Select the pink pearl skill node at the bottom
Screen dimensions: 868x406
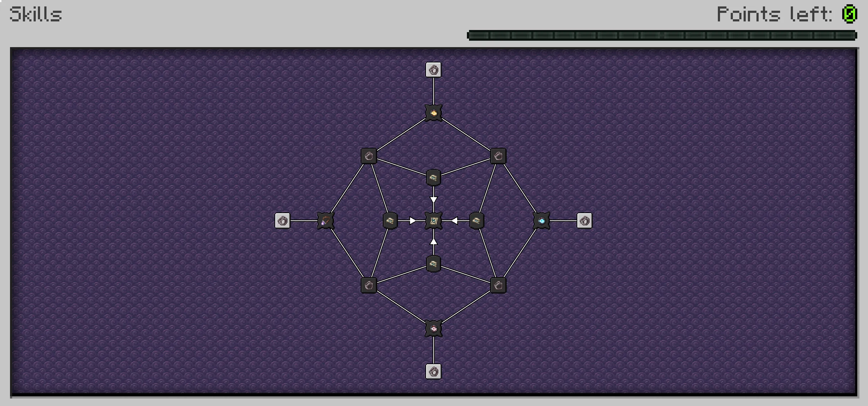point(434,329)
